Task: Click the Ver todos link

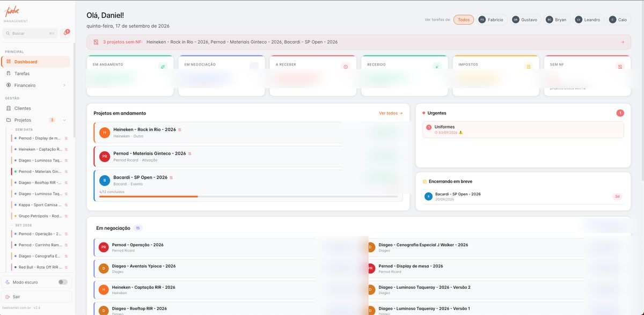Action: point(391,113)
